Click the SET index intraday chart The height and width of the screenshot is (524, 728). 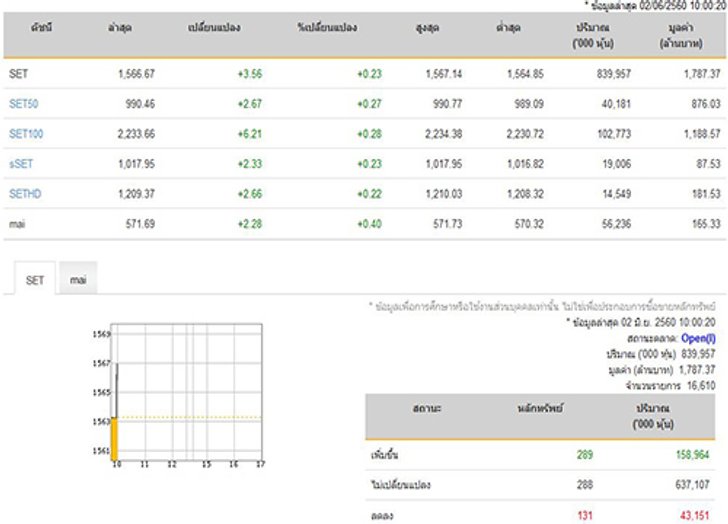pos(179,395)
